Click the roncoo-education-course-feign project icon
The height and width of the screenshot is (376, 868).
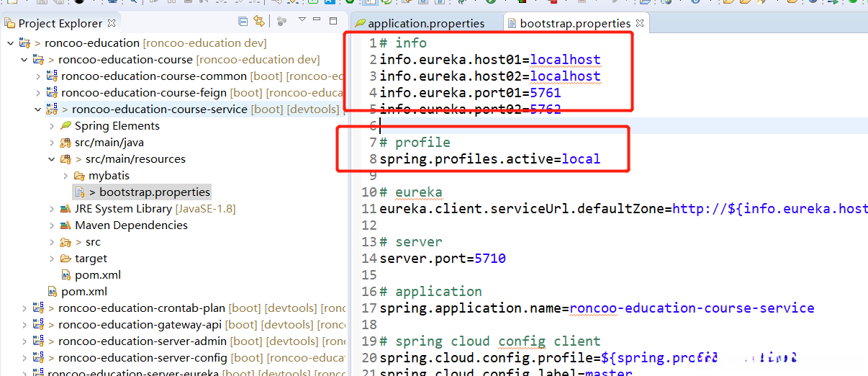52,92
